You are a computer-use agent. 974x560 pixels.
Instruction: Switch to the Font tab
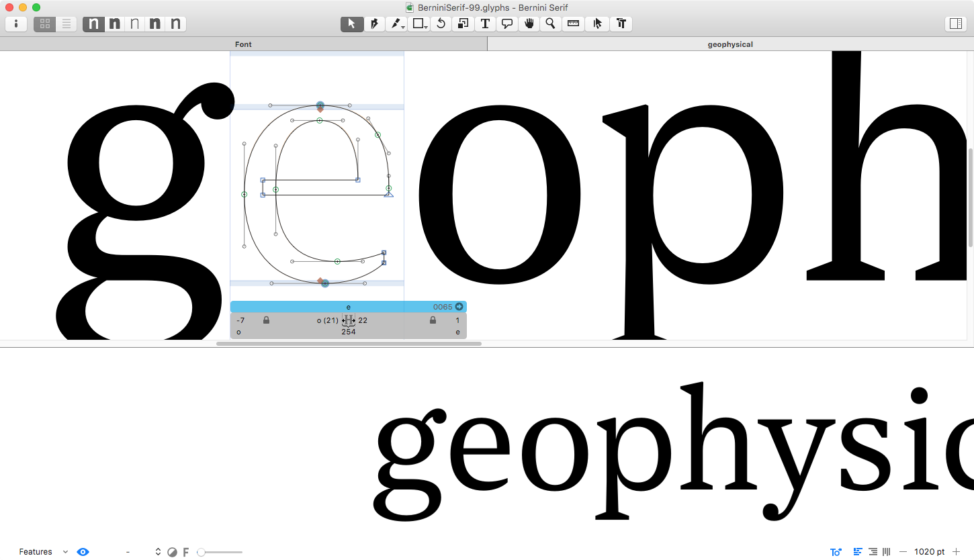[x=243, y=44]
